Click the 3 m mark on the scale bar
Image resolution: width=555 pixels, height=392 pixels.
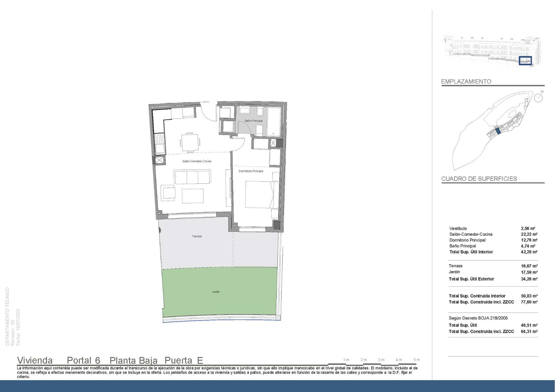381,359
